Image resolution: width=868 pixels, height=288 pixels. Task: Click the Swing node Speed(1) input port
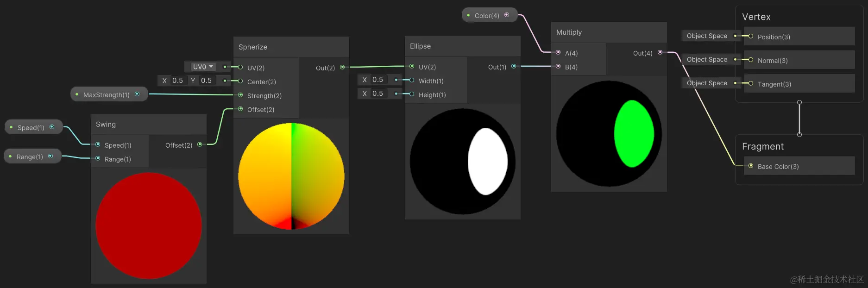pyautogui.click(x=98, y=144)
